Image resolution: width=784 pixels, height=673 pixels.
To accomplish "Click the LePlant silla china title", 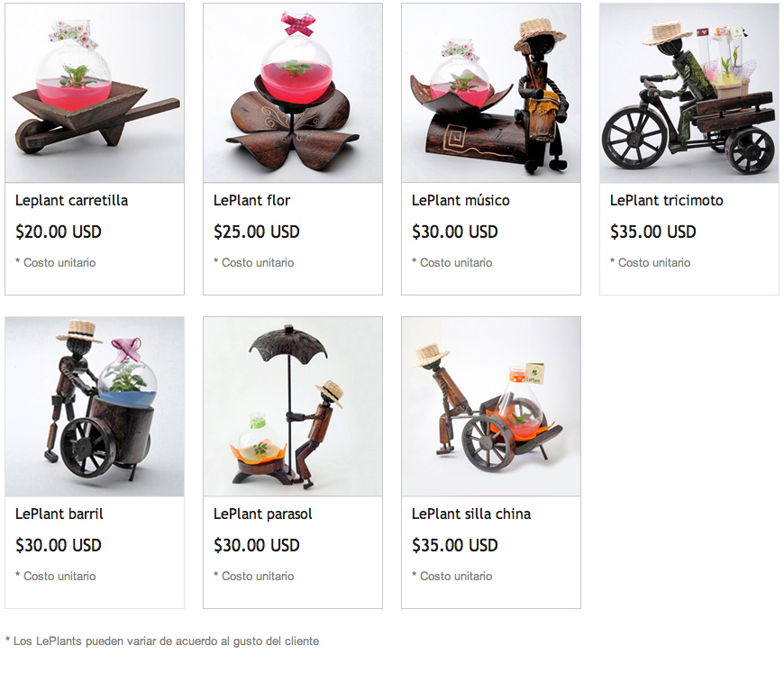I will 471,514.
